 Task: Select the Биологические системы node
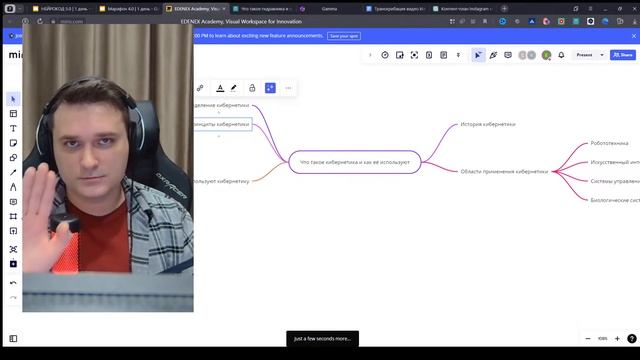click(615, 200)
